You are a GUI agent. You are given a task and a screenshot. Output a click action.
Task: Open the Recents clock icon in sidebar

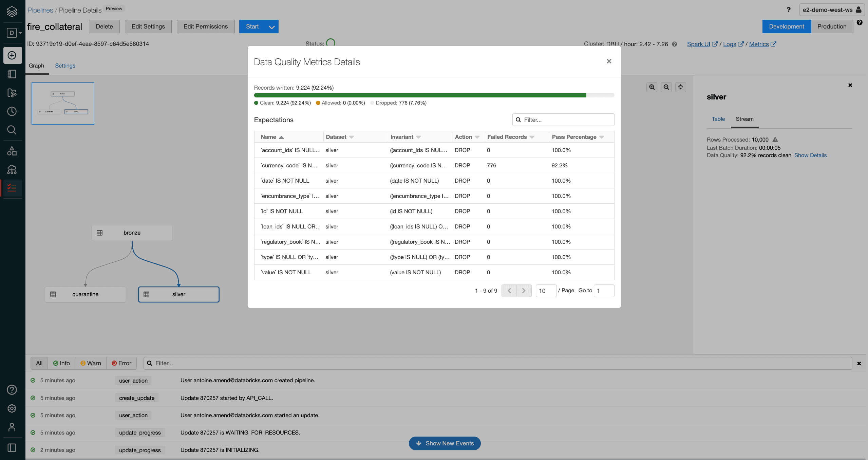[12, 111]
